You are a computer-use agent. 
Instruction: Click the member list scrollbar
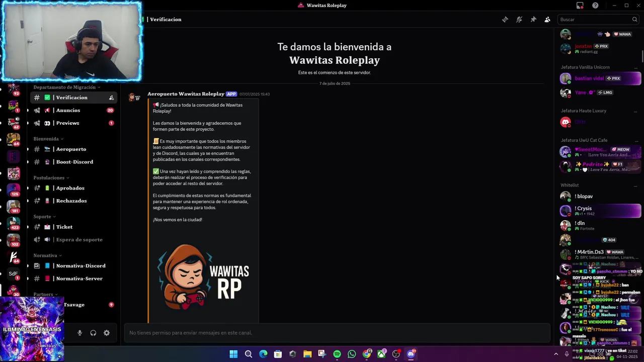click(642, 55)
